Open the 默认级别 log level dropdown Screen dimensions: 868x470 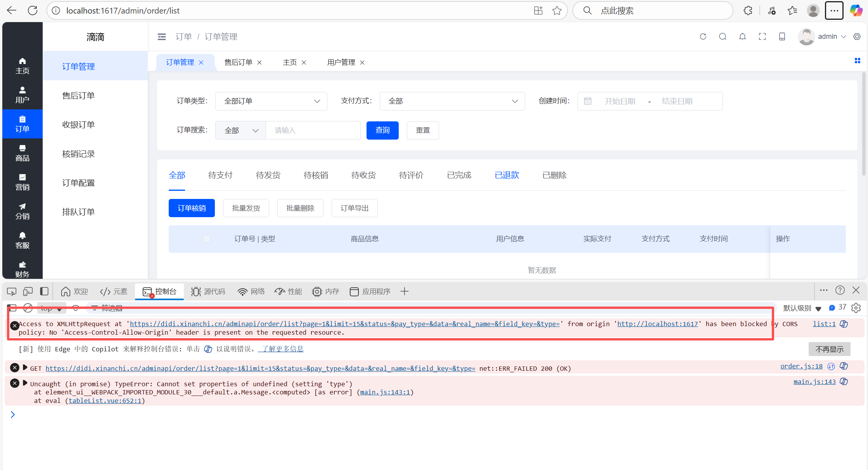802,308
